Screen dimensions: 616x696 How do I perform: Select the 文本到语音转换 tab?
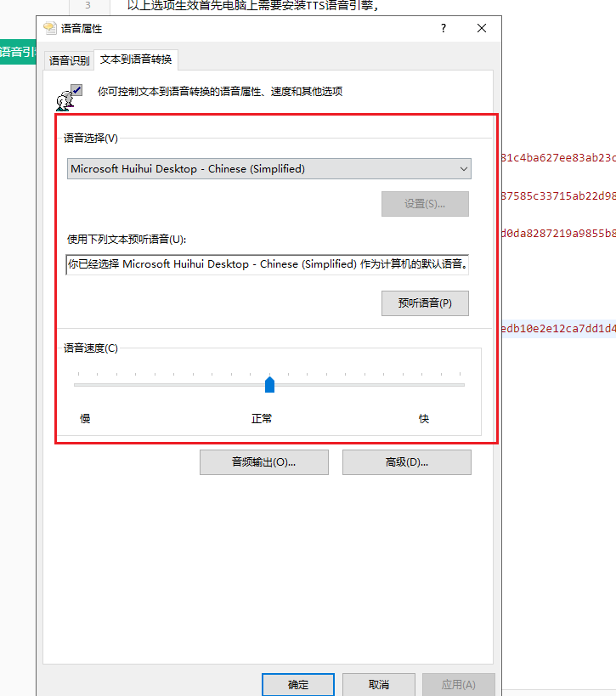click(x=136, y=59)
